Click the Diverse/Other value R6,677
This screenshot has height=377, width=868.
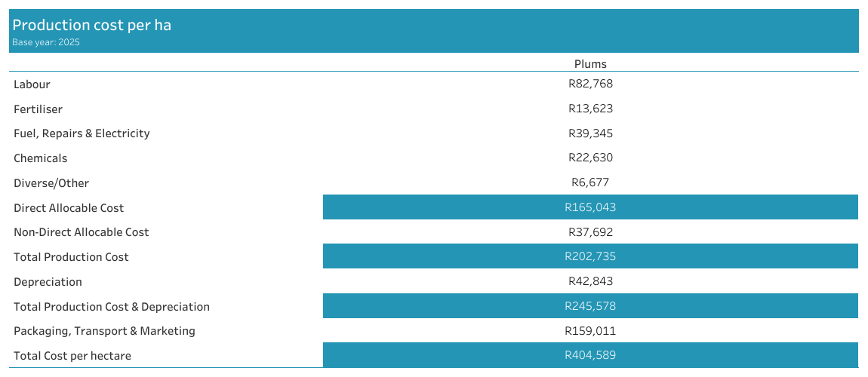(x=590, y=182)
